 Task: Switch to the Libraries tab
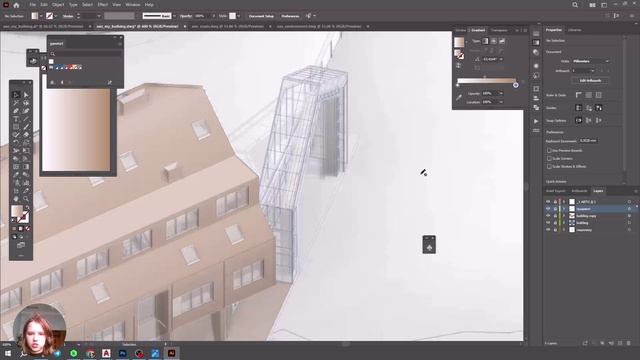pyautogui.click(x=575, y=30)
